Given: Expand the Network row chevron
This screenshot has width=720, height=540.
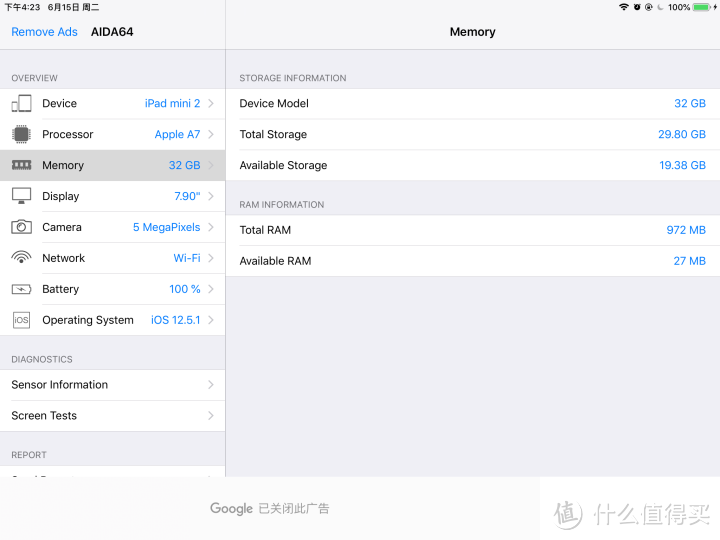Looking at the screenshot, I should click(x=211, y=258).
